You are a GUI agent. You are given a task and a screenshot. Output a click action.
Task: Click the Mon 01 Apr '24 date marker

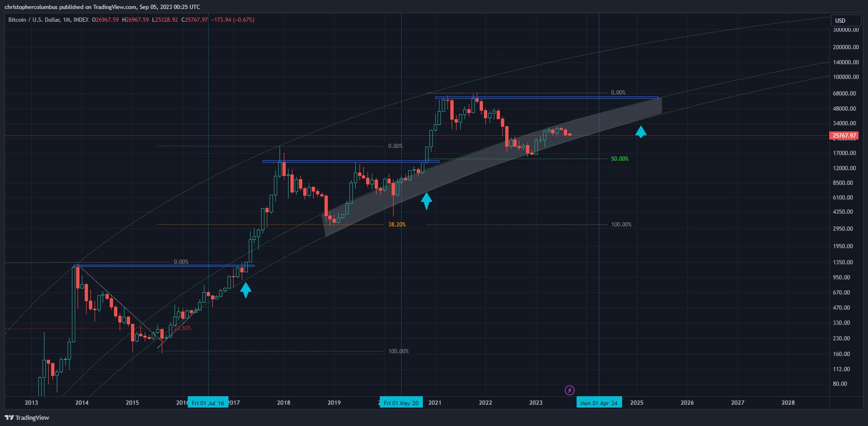point(599,403)
